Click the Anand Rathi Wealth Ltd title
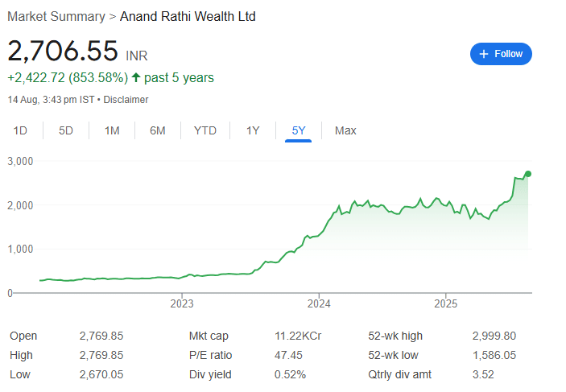 coord(188,17)
